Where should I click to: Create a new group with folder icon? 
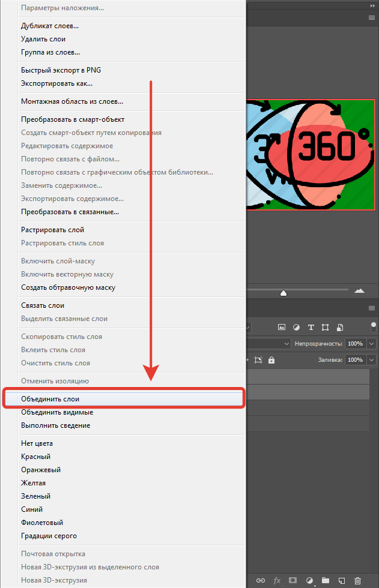click(x=325, y=581)
